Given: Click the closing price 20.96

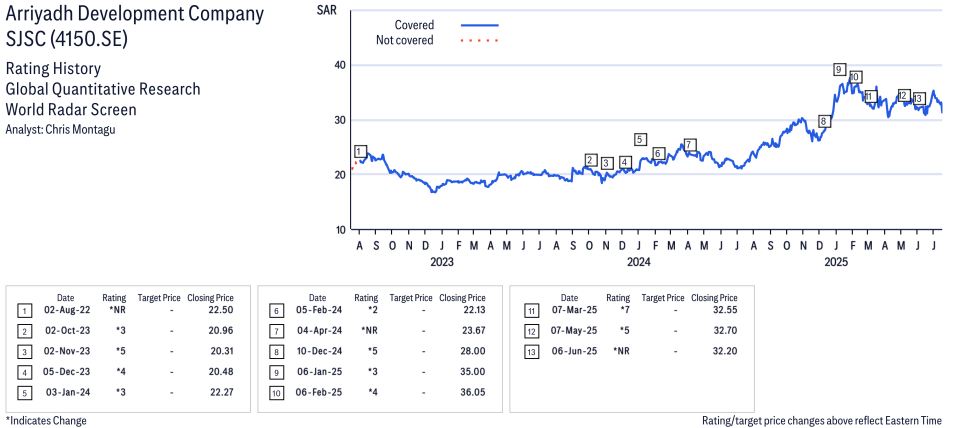Looking at the screenshot, I should (221, 331).
